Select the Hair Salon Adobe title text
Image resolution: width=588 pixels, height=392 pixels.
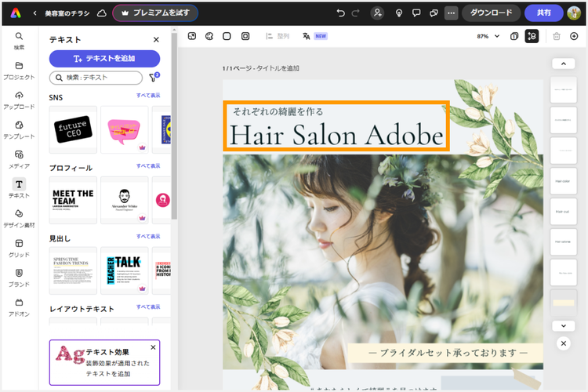pyautogui.click(x=336, y=135)
